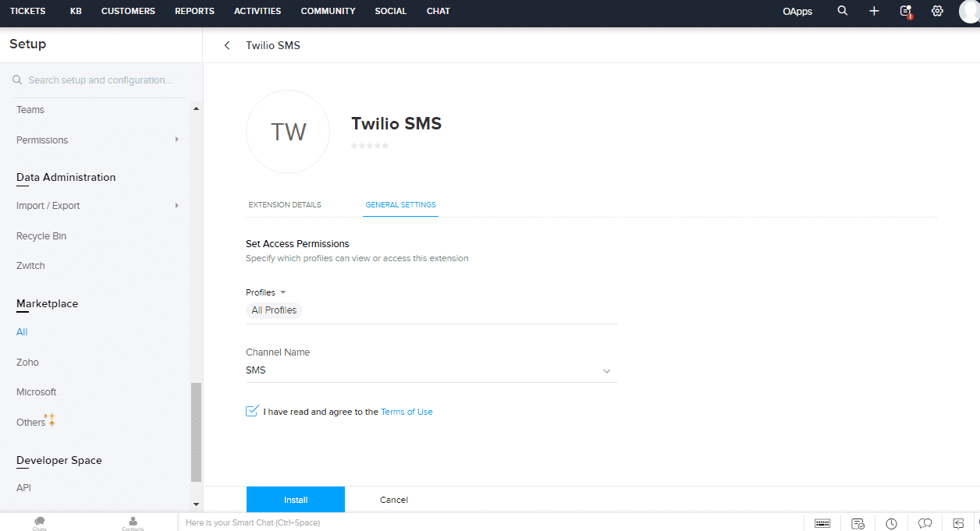980x531 pixels.
Task: Click the keyboard shortcuts icon in bottom bar
Action: tap(822, 523)
